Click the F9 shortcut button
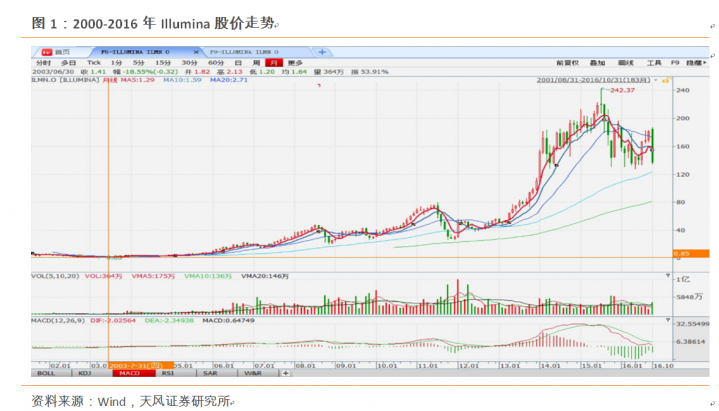 pos(674,62)
